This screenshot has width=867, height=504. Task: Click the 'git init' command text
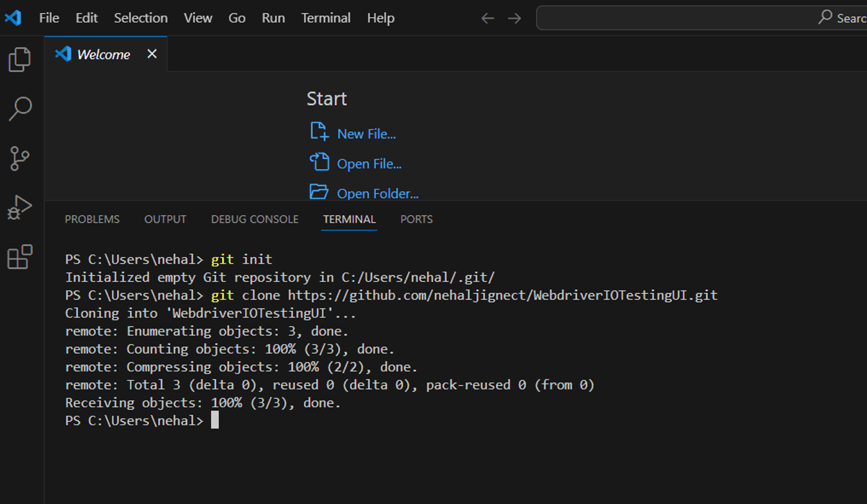pos(242,259)
